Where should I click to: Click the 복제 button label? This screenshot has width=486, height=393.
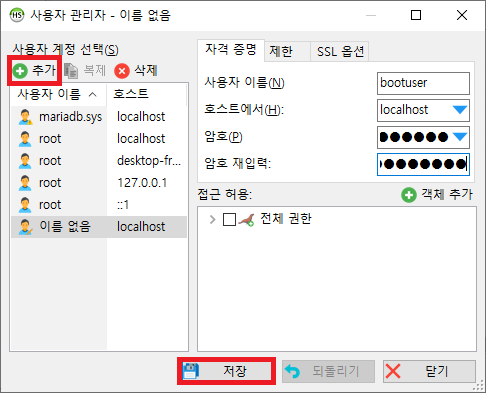(94, 70)
